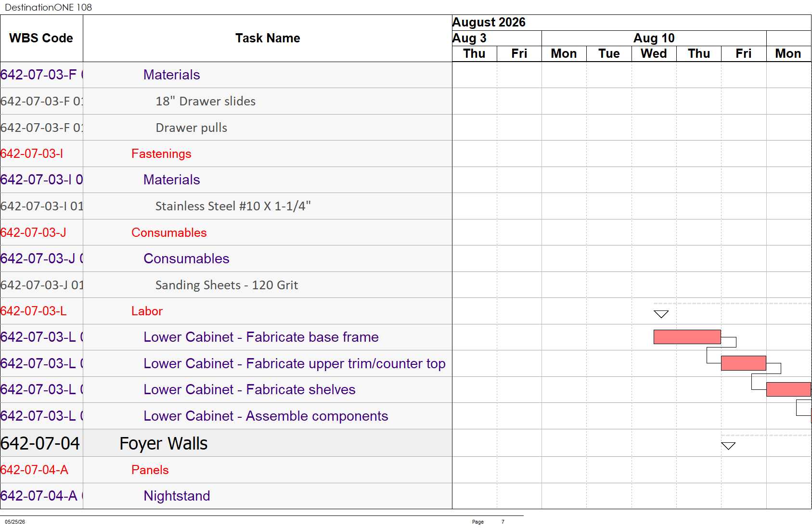Select Fabricate upper trim/counter top task
Viewport: 812px width, 528px height.
[295, 363]
